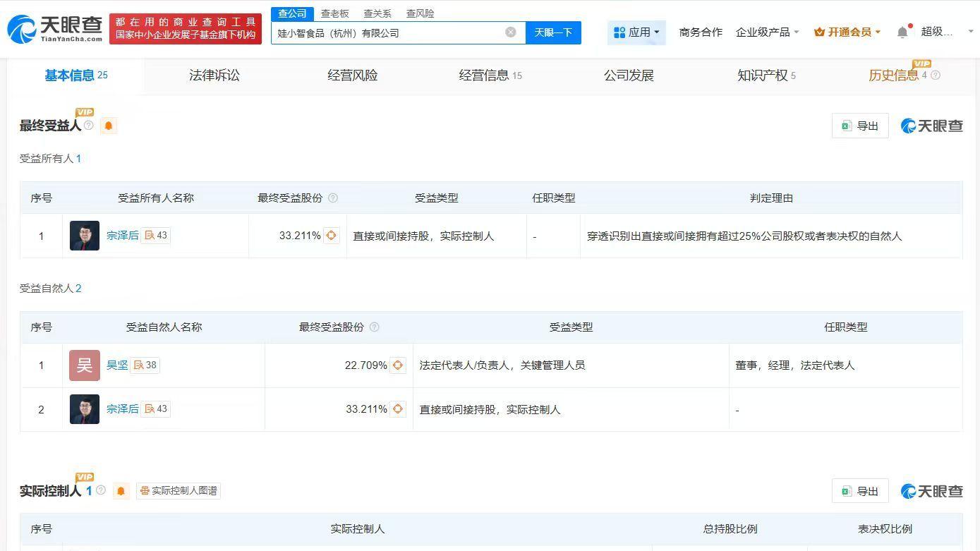
Task: Click the 判定理由 column header
Action: pyautogui.click(x=771, y=198)
